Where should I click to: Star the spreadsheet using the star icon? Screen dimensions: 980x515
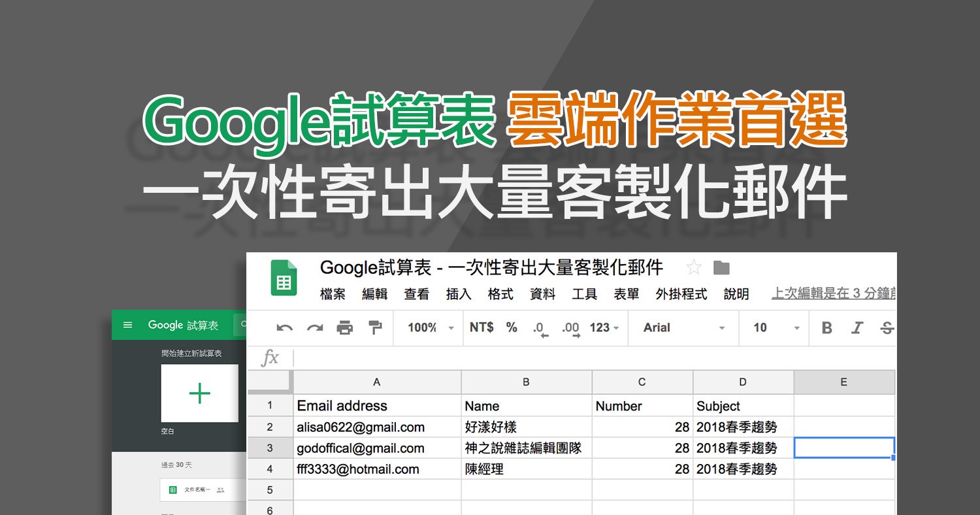[694, 267]
